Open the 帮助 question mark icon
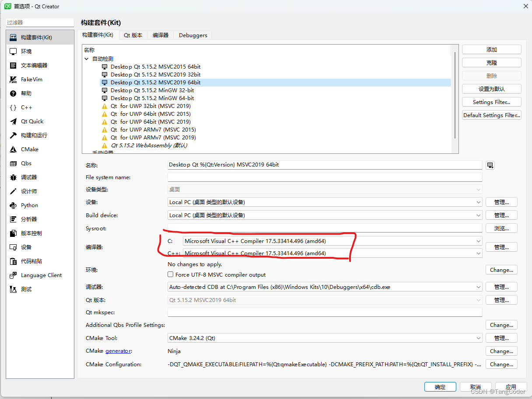The width and height of the screenshot is (532, 399). 13,94
